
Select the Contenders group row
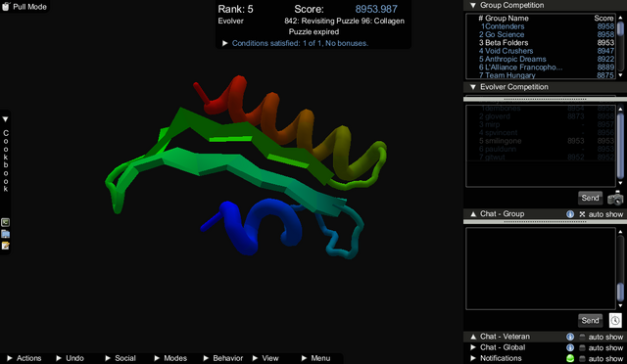[x=547, y=26]
